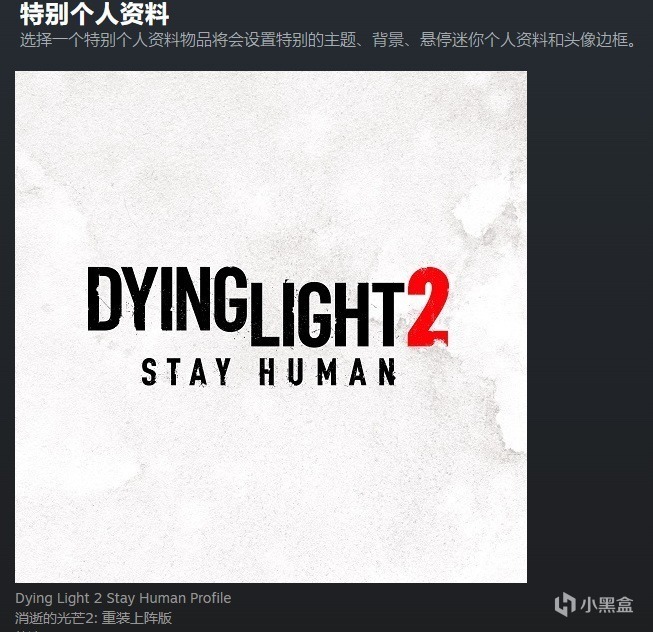Open the Dying Light 2 Stay Human Profile label
Image resolution: width=653 pixels, height=632 pixels.
pyautogui.click(x=123, y=598)
